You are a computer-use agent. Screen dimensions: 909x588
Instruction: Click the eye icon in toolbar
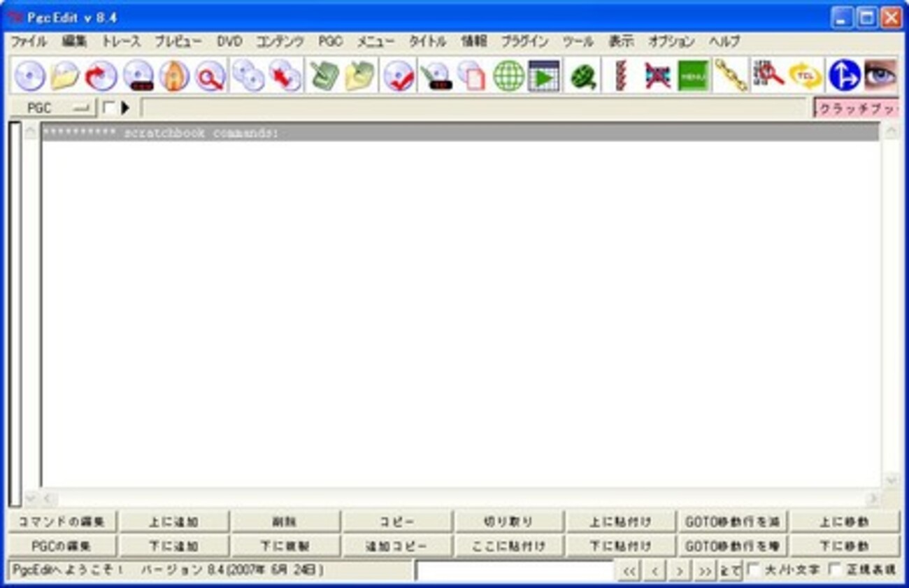tap(880, 76)
